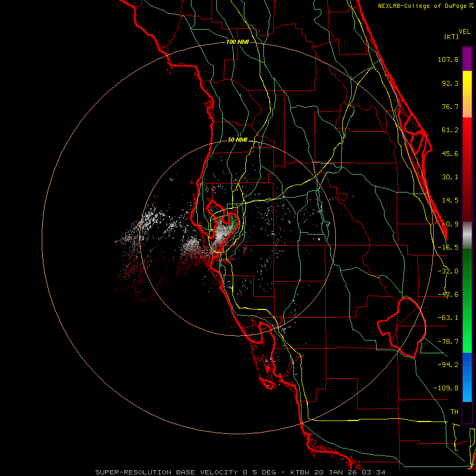Select the -0.9 legend value
Image resolution: width=476 pixels, height=476 pixels.
pos(450,224)
